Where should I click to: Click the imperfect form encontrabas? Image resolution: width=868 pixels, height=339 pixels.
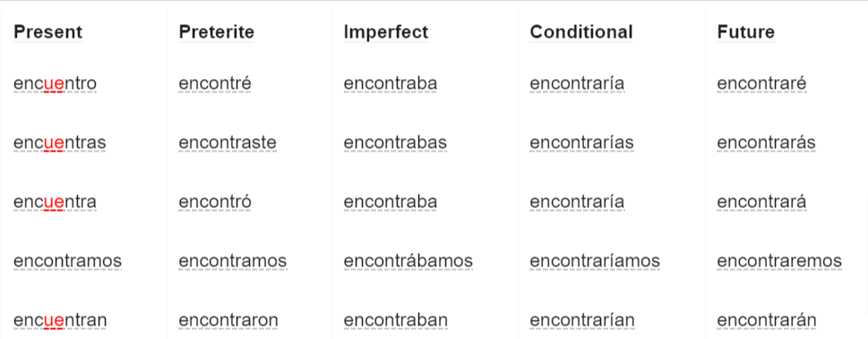click(395, 143)
